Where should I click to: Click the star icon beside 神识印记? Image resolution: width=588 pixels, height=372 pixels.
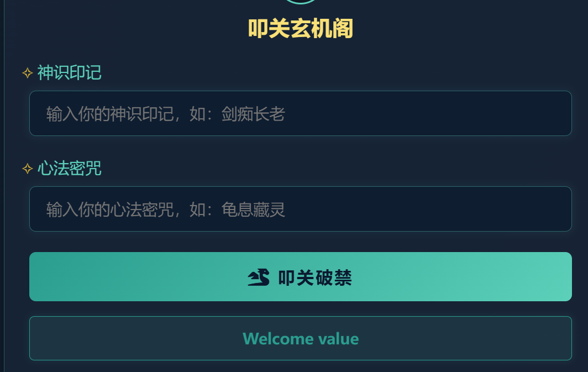[27, 73]
